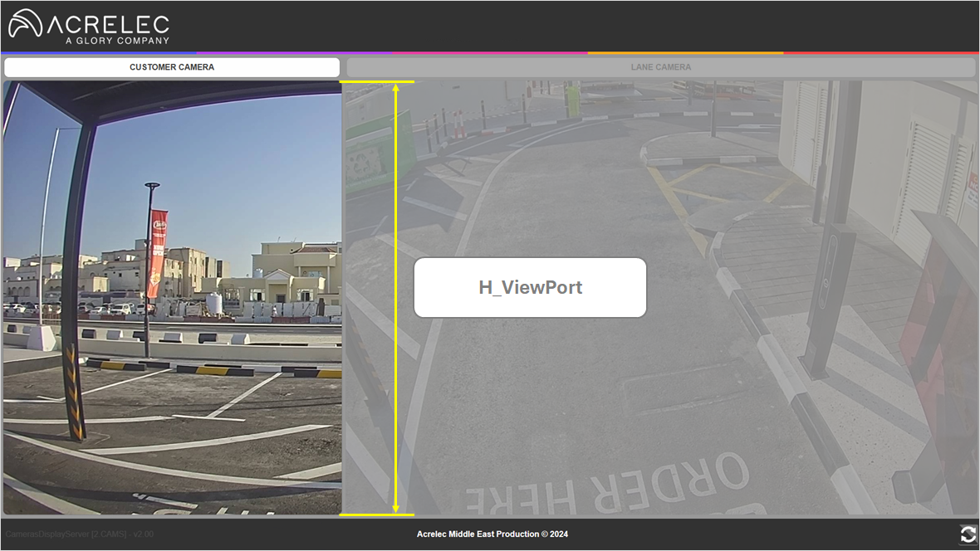Click the bottom arrowhead of the yellow height arrow
The width and height of the screenshot is (980, 551).
[396, 508]
